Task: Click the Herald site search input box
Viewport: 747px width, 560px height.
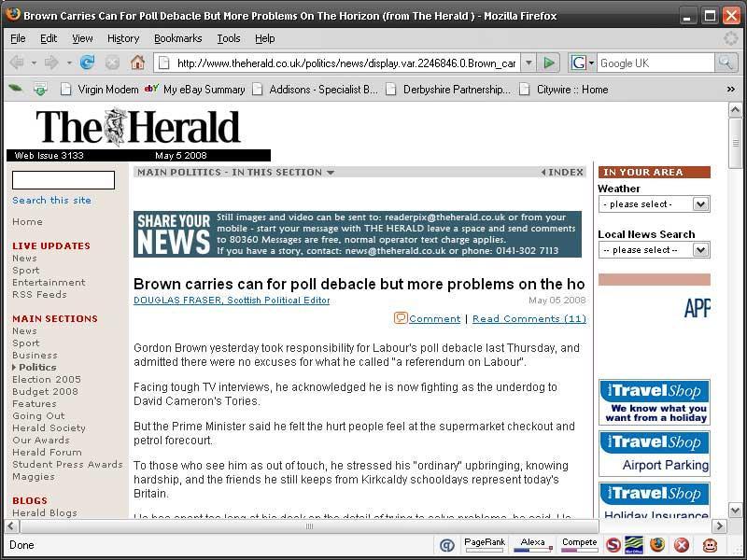Action: point(63,180)
